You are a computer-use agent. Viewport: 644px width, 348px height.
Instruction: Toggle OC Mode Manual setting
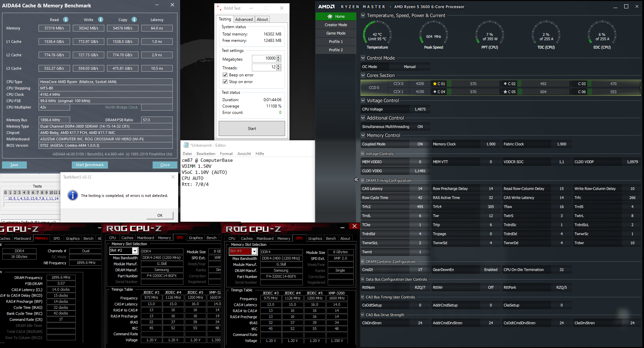410,67
